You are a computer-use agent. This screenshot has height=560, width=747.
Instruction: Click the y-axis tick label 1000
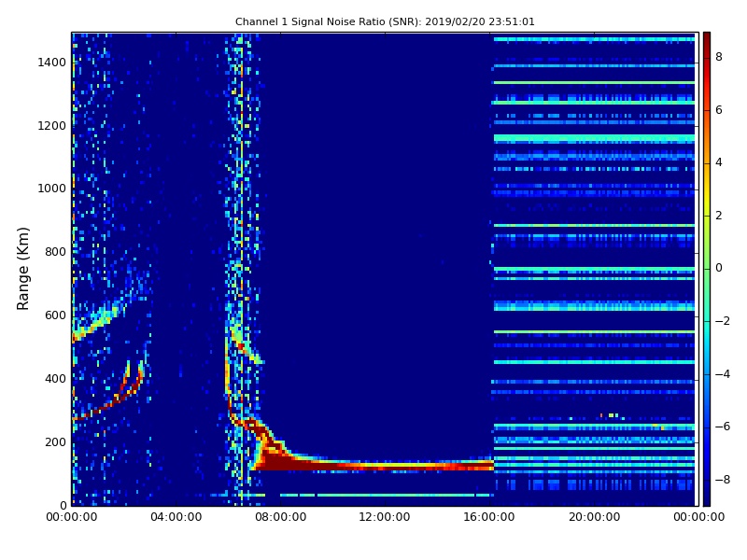click(52, 189)
